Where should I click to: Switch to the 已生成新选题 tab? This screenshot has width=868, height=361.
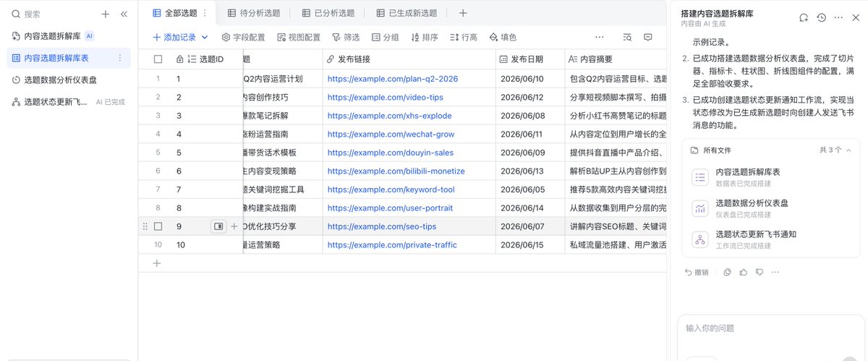(x=407, y=13)
